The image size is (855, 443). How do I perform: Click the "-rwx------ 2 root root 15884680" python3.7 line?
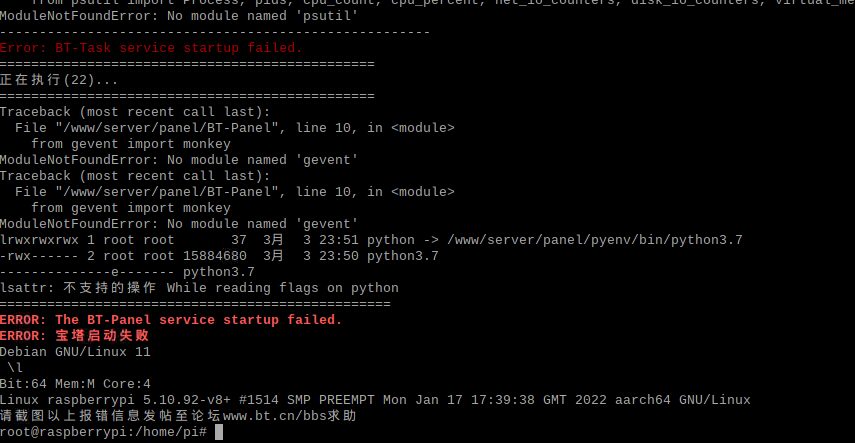click(x=219, y=256)
